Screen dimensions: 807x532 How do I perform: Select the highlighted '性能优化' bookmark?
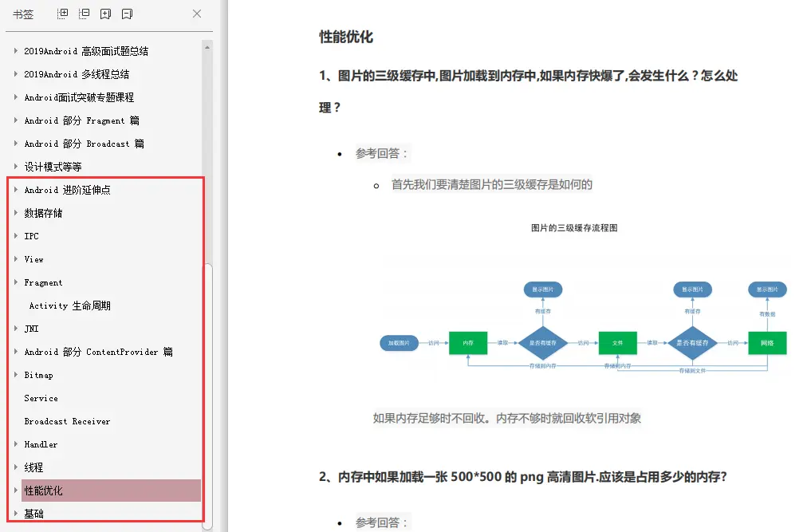[x=42, y=491]
